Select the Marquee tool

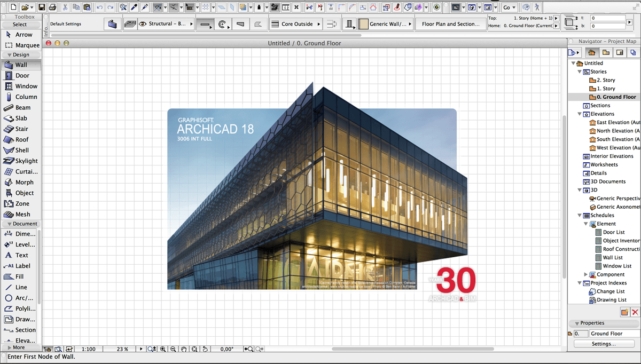pyautogui.click(x=20, y=45)
